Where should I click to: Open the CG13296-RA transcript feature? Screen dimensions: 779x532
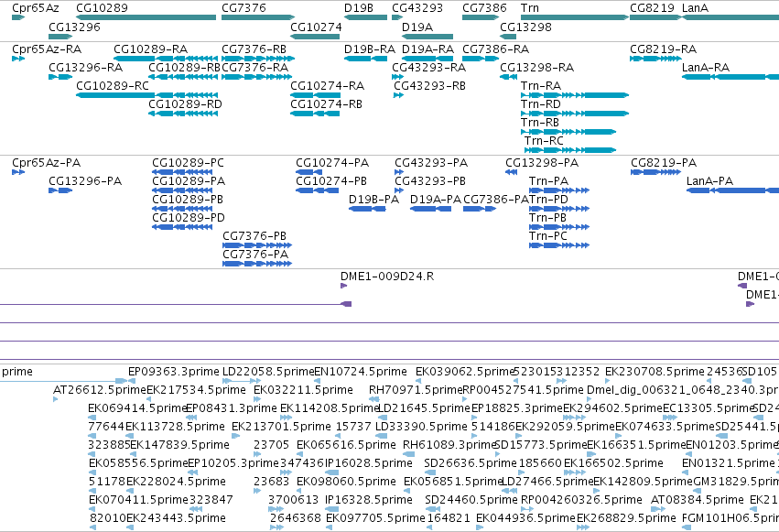click(60, 77)
